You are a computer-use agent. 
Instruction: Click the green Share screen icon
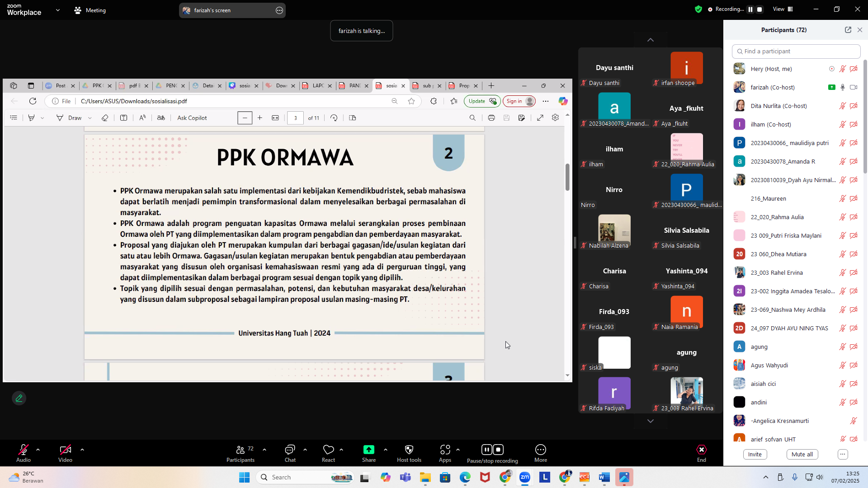(x=368, y=450)
